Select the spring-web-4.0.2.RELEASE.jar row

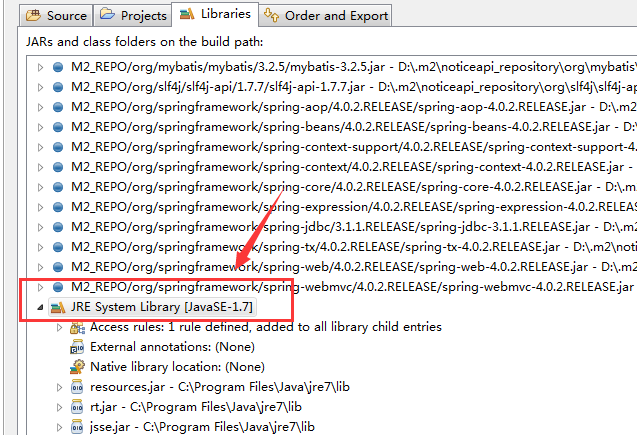[x=353, y=267]
